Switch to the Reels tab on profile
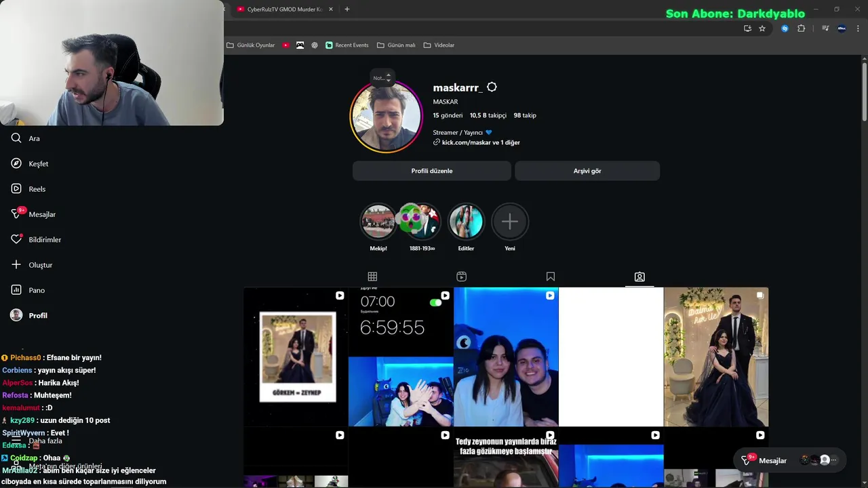868x488 pixels. point(461,277)
